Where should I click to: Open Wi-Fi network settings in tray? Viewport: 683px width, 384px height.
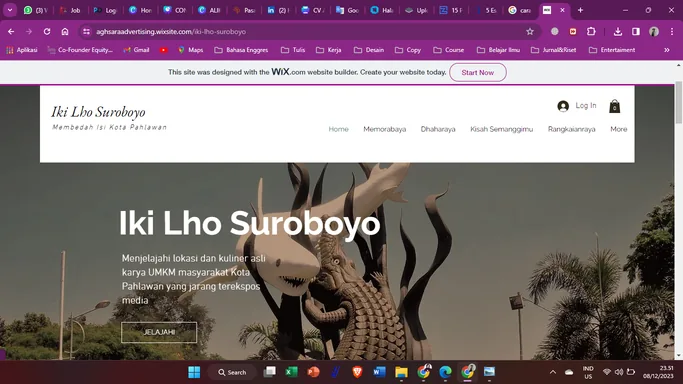(606, 372)
